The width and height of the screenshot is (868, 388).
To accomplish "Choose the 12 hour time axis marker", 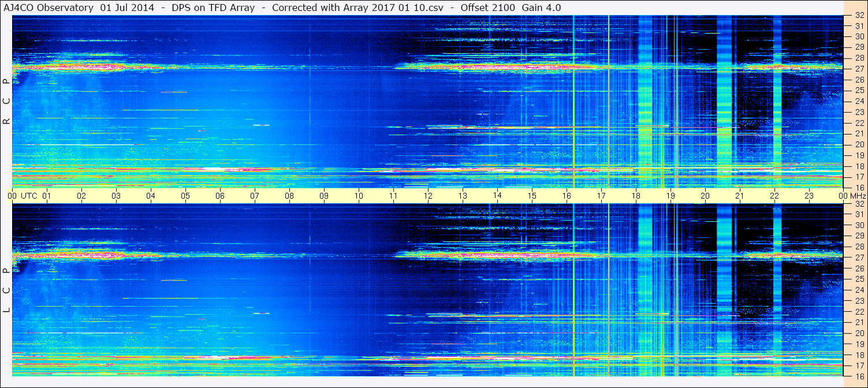I will click(x=428, y=196).
